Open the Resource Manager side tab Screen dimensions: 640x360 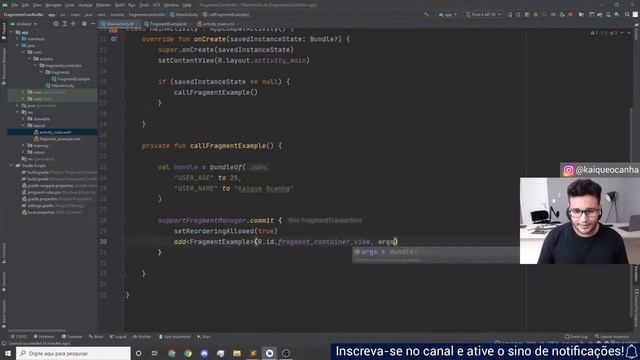click(4, 65)
